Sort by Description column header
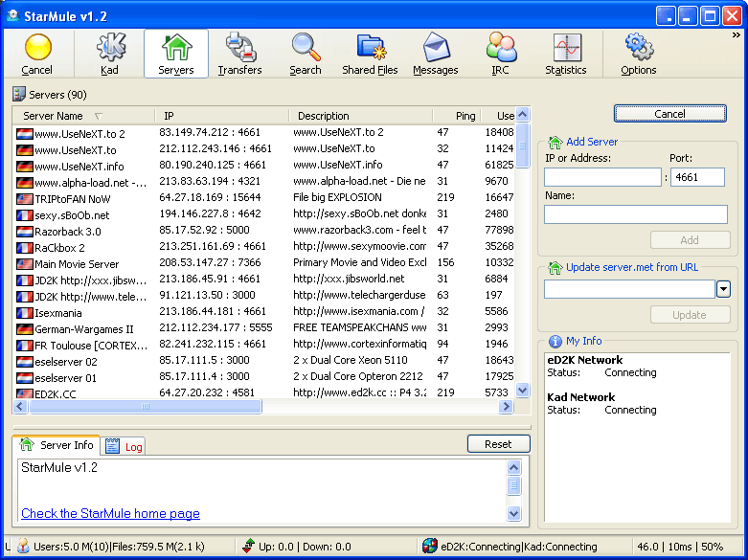 pyautogui.click(x=361, y=116)
